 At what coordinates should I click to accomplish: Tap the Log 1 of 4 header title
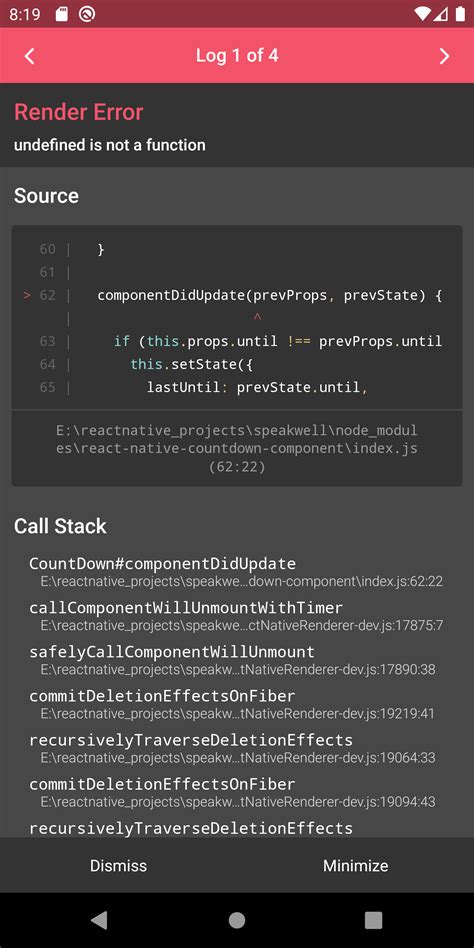coord(237,56)
